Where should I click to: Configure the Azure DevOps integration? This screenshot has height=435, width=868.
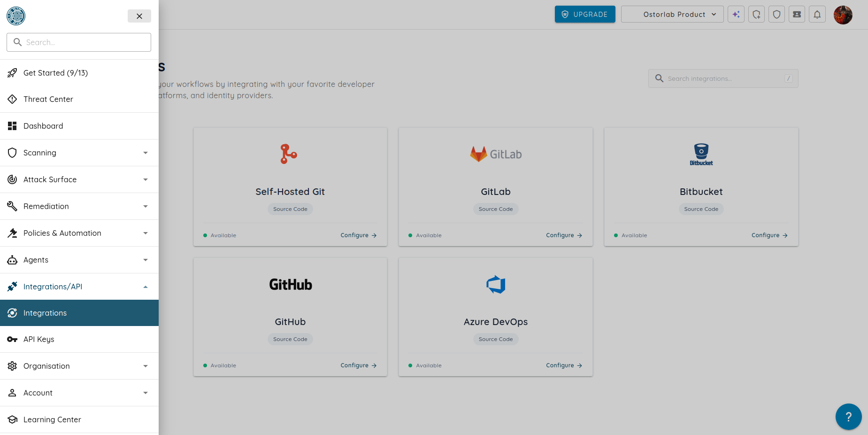click(564, 365)
